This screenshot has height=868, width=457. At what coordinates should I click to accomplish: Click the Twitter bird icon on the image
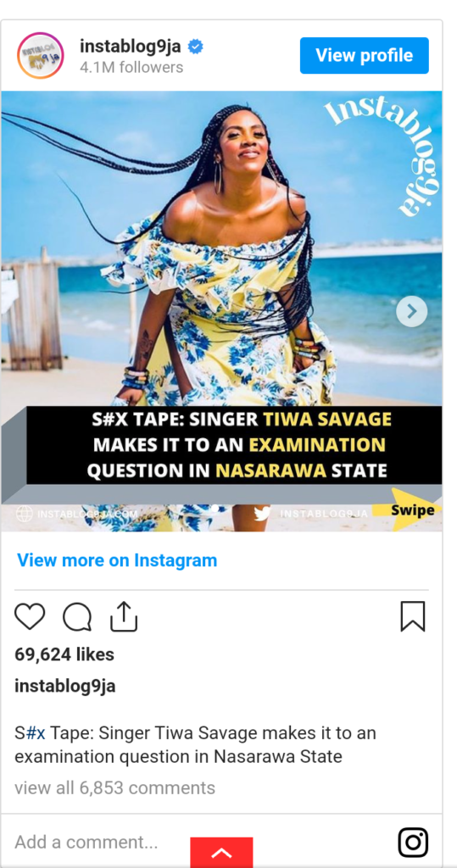tap(263, 514)
